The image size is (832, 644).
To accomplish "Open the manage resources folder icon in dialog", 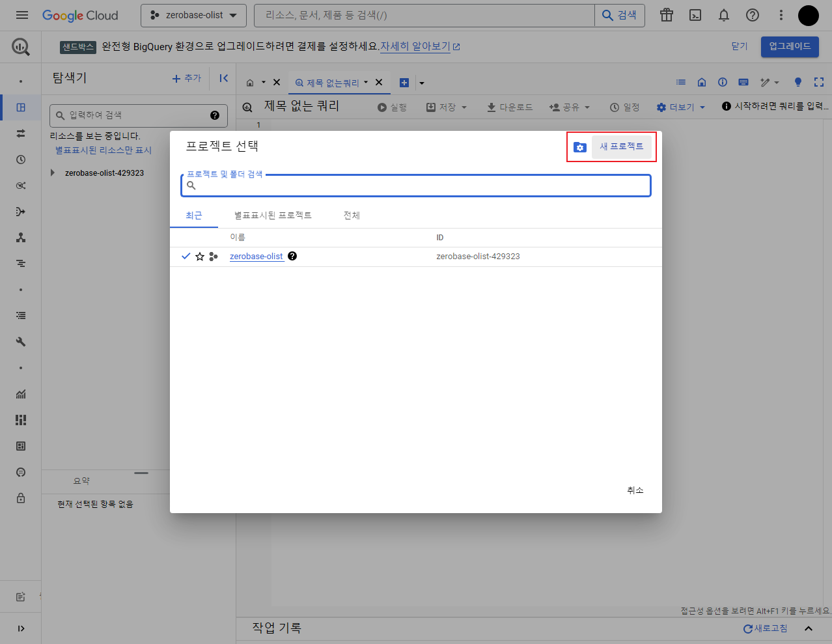I will coord(580,147).
